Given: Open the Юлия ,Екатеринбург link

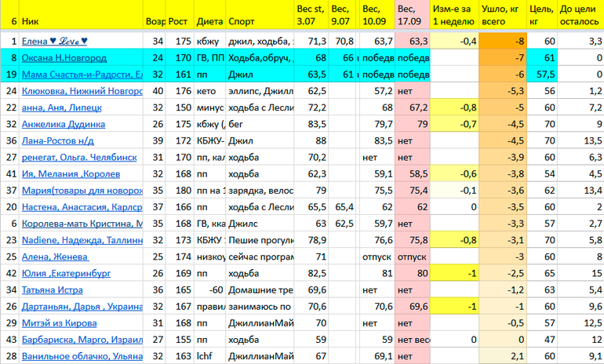Looking at the screenshot, I should [x=66, y=273].
